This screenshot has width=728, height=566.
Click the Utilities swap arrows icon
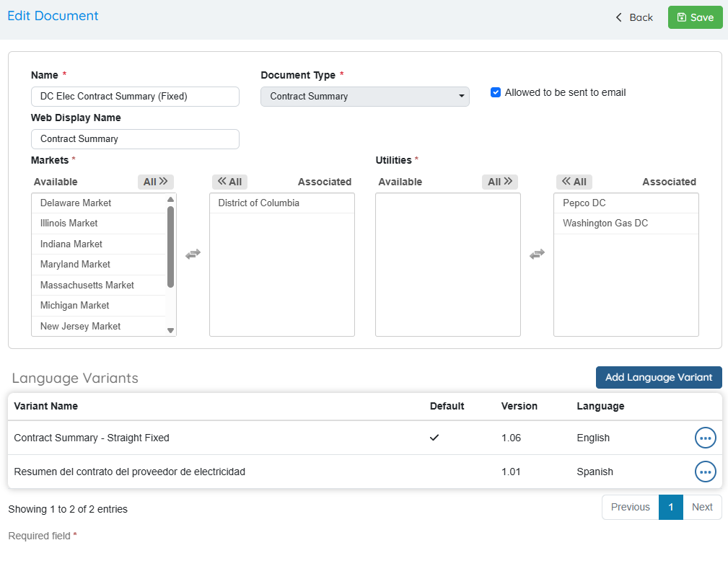click(x=538, y=254)
